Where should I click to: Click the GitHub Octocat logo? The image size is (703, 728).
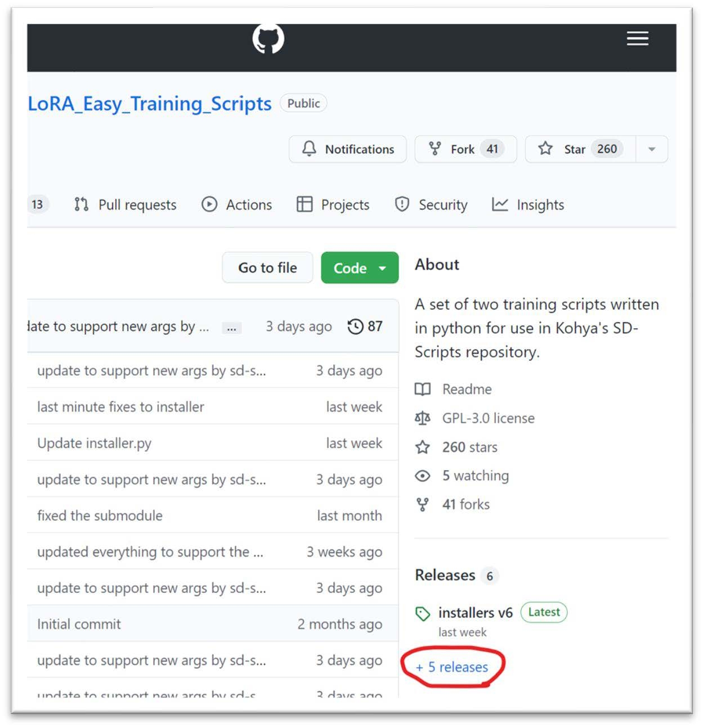(268, 39)
